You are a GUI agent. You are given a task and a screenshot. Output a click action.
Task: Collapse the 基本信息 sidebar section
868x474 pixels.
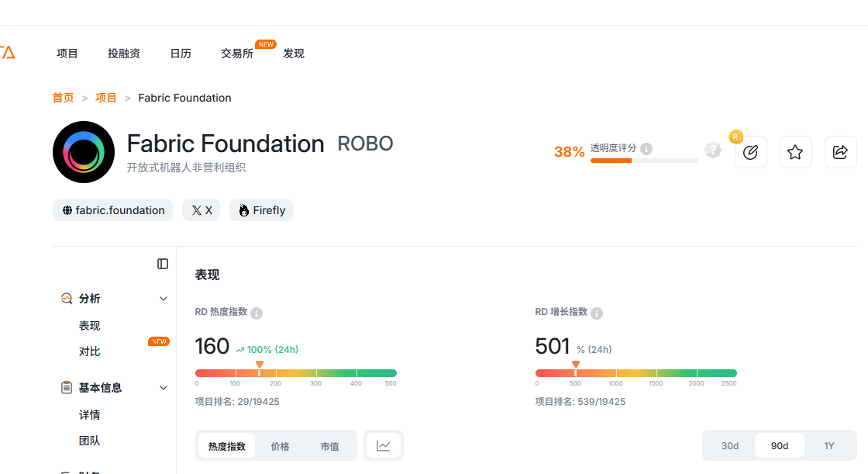coord(164,388)
